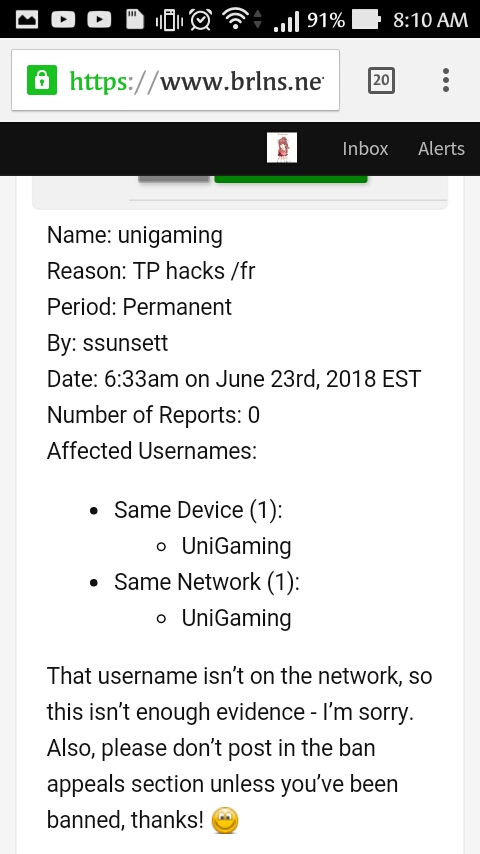The image size is (480, 854).
Task: Tap UniGaming under Same Device
Action: click(236, 546)
